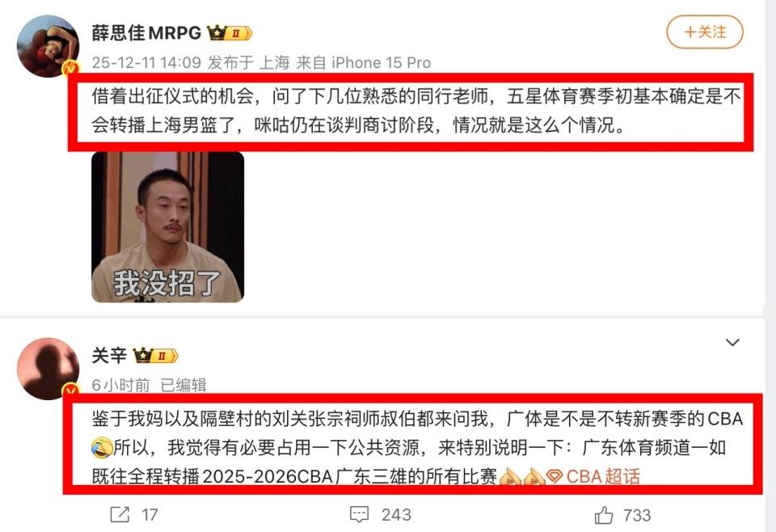This screenshot has width=776, height=532.
Task: Click the 243 comments count
Action: pos(396,515)
